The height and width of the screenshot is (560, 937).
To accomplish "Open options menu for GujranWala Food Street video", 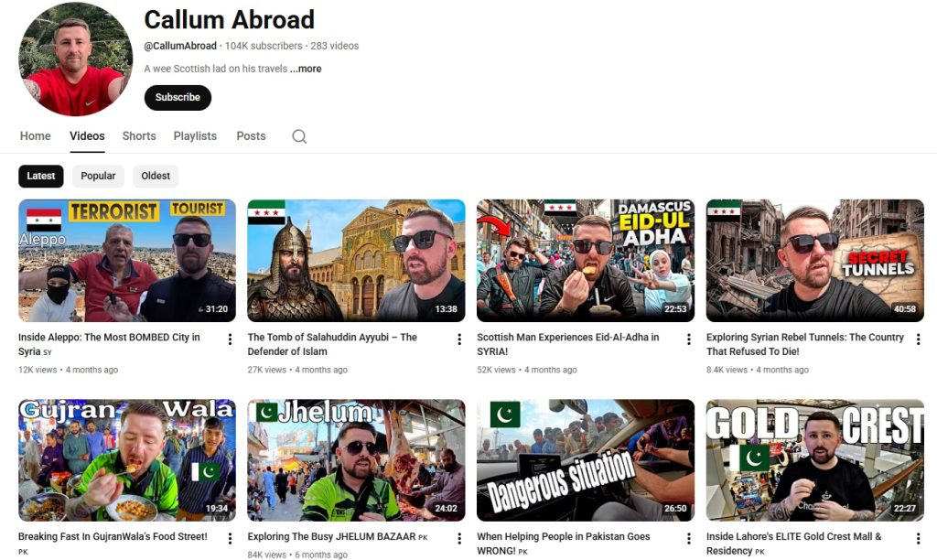I will [230, 539].
